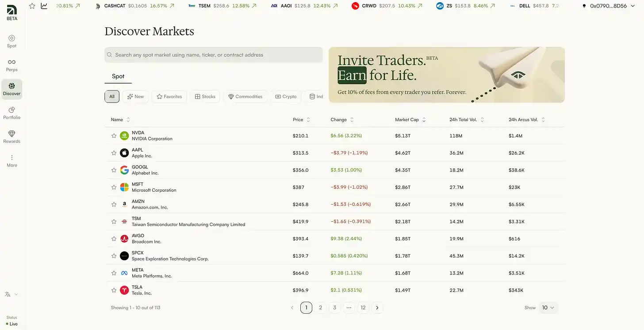Image resolution: width=644 pixels, height=330 pixels.
Task: Sort table by Name column
Action: point(120,120)
